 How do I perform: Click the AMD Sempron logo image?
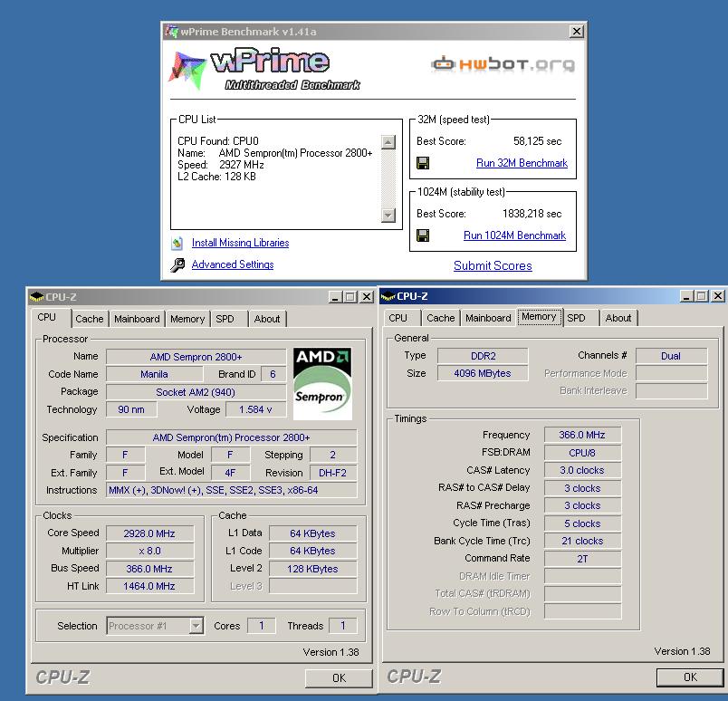tap(322, 384)
